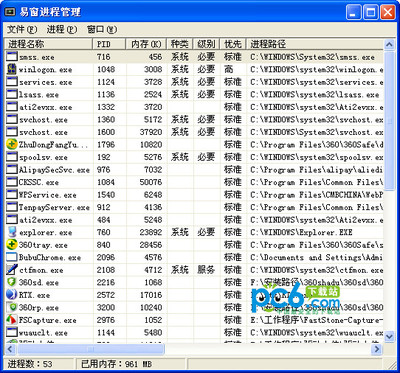Select the winlogon.exe process icon

coord(12,69)
